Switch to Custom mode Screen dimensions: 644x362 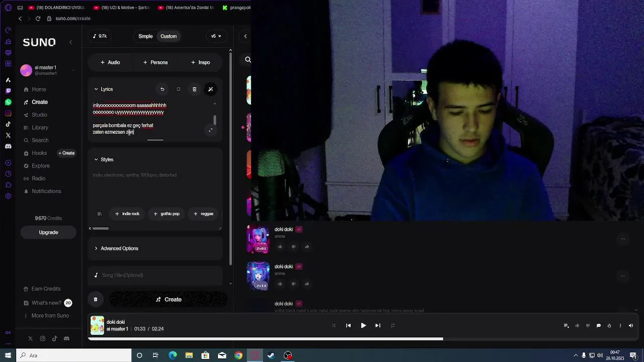point(169,36)
